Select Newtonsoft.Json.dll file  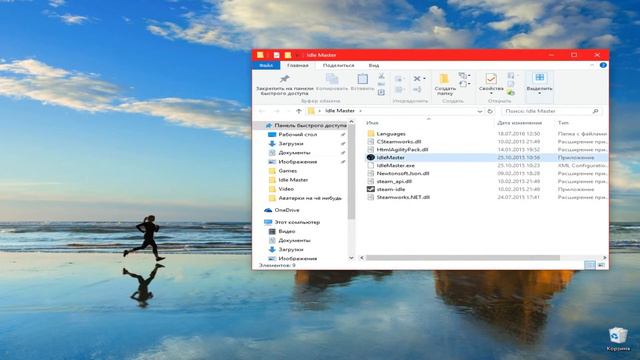click(x=402, y=173)
